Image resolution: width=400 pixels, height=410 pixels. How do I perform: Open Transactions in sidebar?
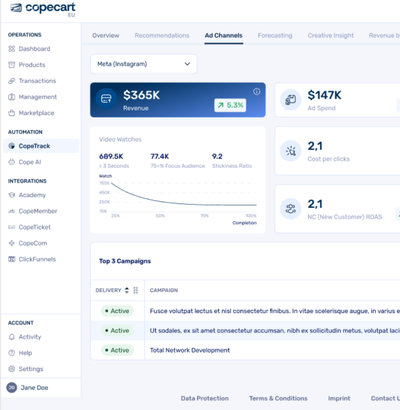point(37,81)
